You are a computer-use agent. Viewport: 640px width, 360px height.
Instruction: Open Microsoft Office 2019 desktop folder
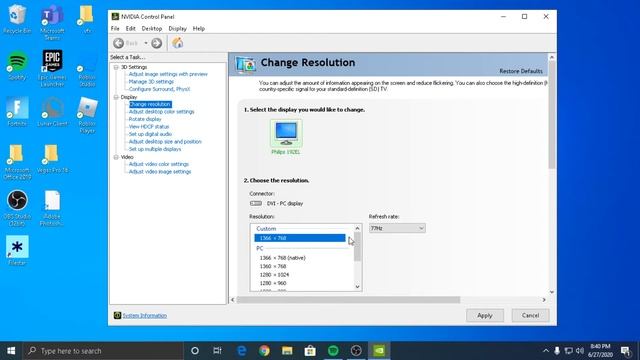click(17, 162)
